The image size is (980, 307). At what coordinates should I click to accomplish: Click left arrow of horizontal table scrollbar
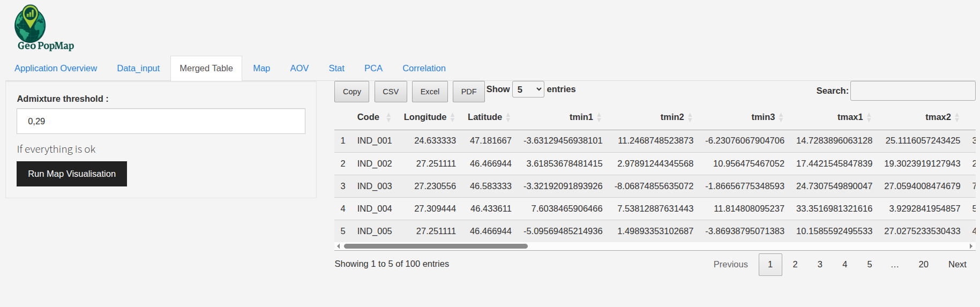[338, 246]
